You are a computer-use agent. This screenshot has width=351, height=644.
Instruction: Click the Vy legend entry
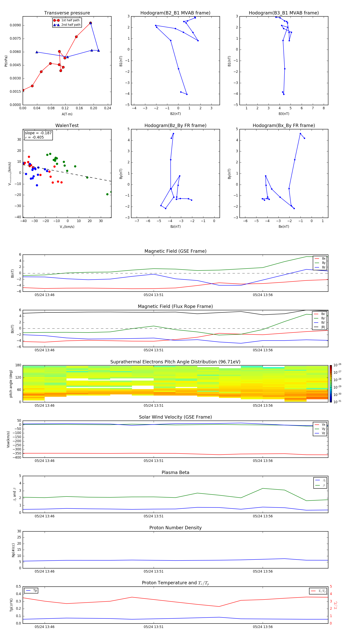[x=320, y=429]
